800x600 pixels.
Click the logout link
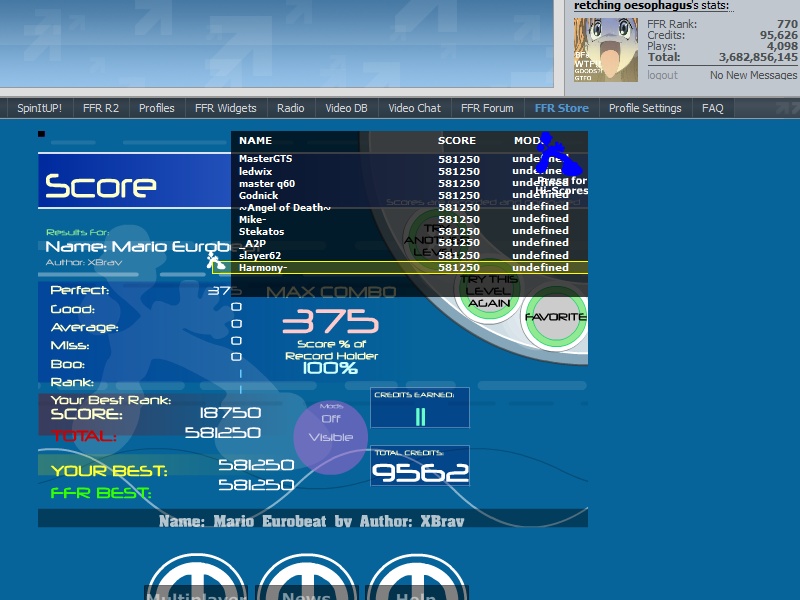click(662, 75)
